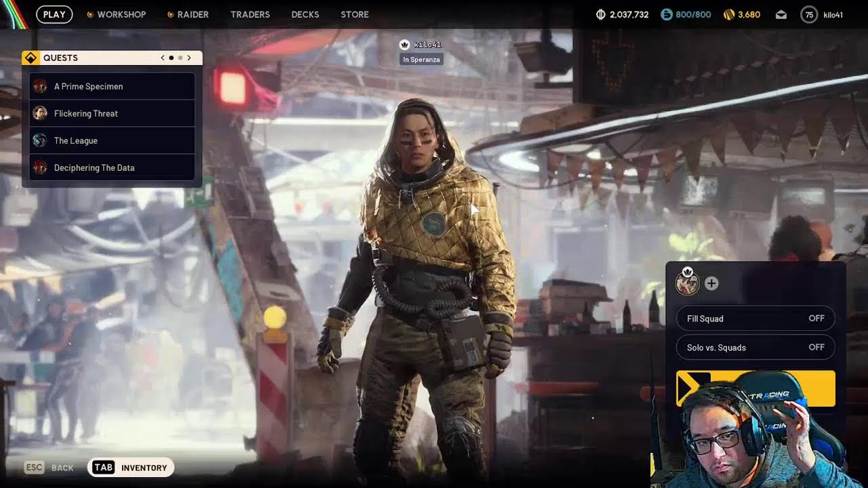Viewport: 868px width, 488px height.
Task: Click the squad leader avatar portrait
Action: click(688, 283)
